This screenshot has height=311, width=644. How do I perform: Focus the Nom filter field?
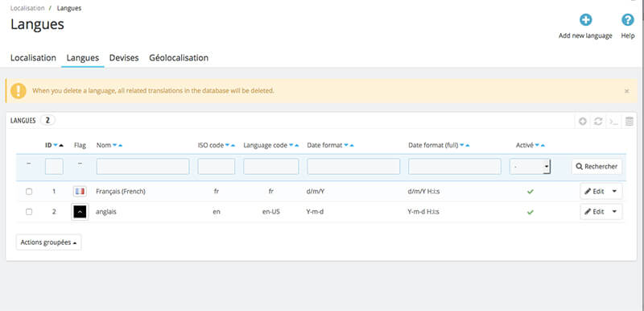[143, 167]
